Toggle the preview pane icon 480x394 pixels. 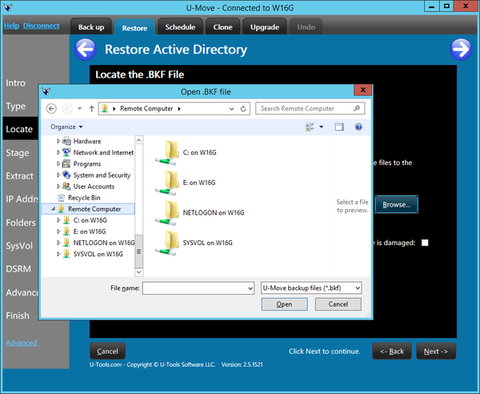pos(339,127)
